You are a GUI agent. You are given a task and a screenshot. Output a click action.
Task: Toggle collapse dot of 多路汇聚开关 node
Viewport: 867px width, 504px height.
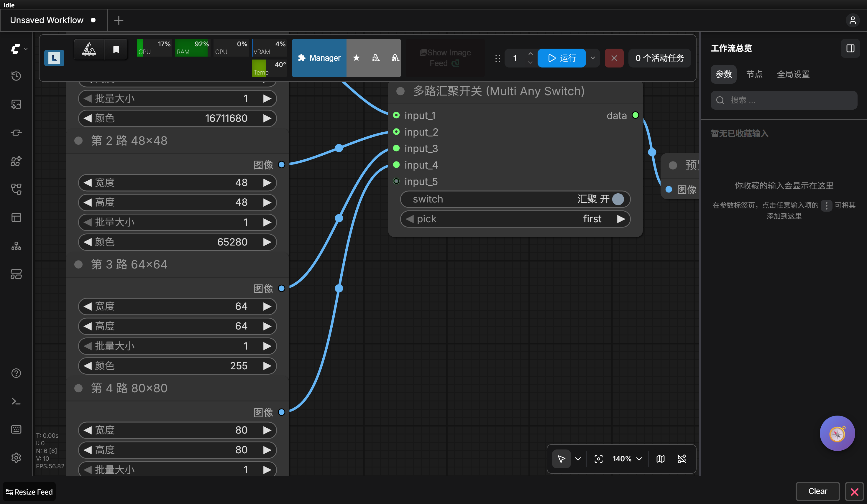tap(400, 91)
